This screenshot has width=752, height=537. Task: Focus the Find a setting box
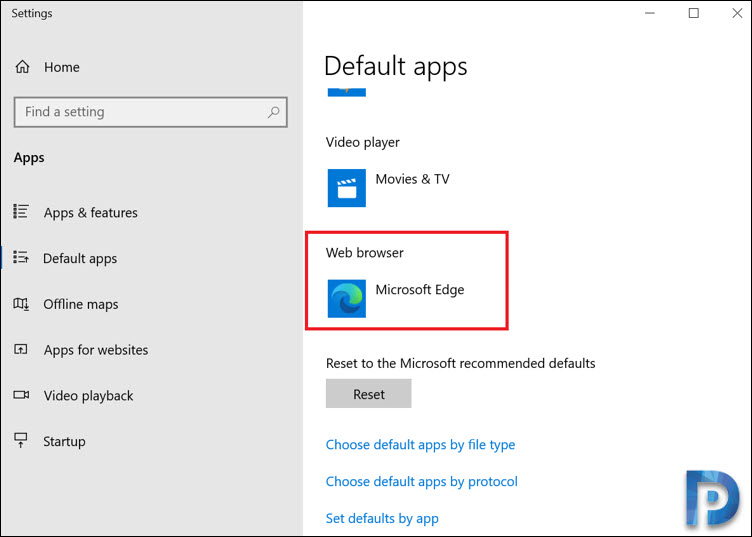[151, 112]
